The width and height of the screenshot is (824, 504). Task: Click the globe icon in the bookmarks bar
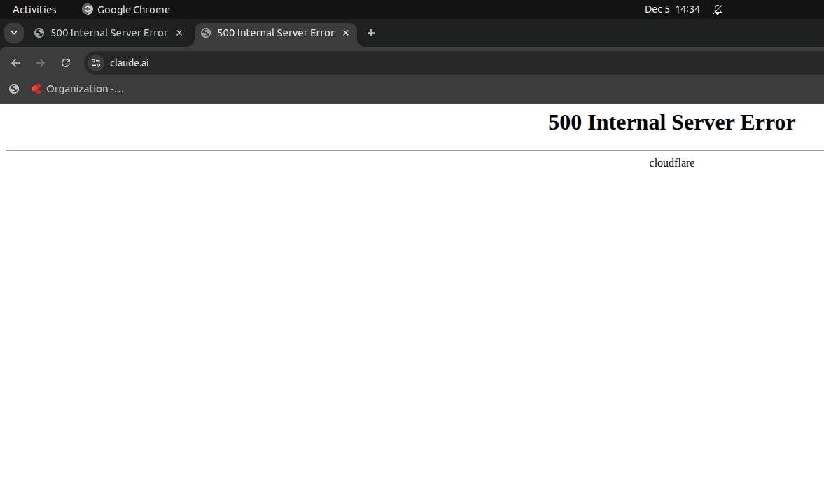pos(13,89)
